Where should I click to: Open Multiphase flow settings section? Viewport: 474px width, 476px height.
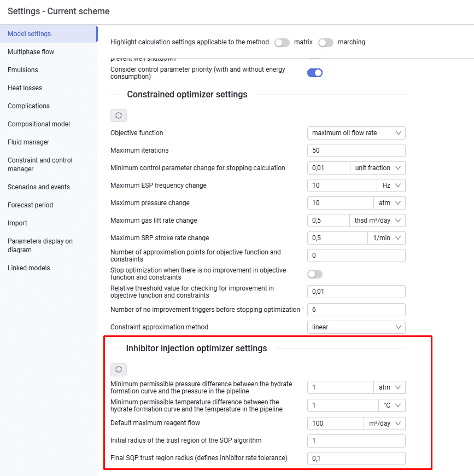click(49, 52)
